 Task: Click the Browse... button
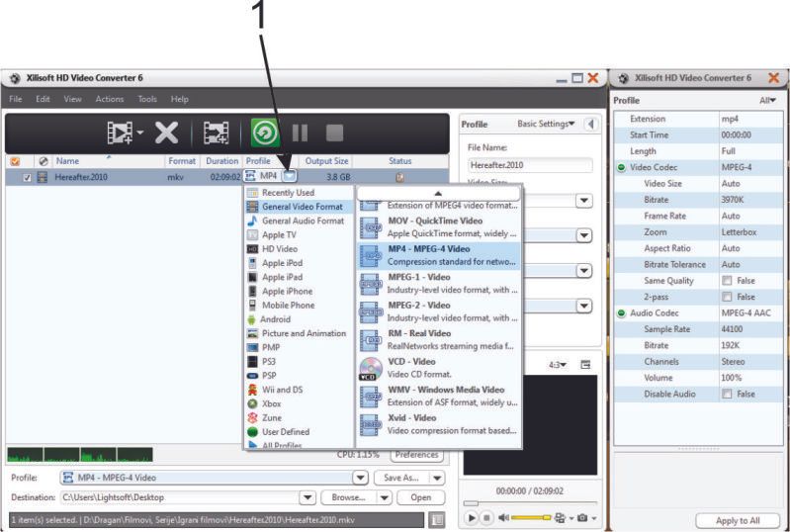(x=349, y=497)
